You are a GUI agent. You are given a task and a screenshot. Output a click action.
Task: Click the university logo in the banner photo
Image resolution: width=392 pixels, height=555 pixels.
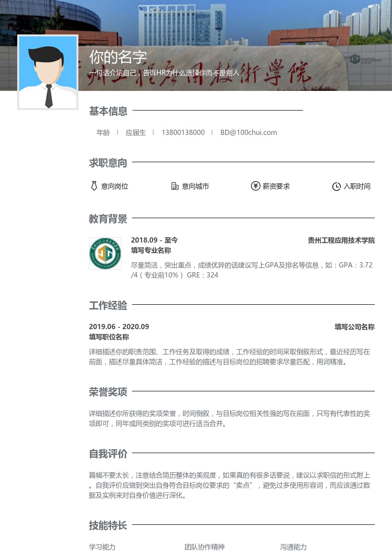click(x=354, y=58)
